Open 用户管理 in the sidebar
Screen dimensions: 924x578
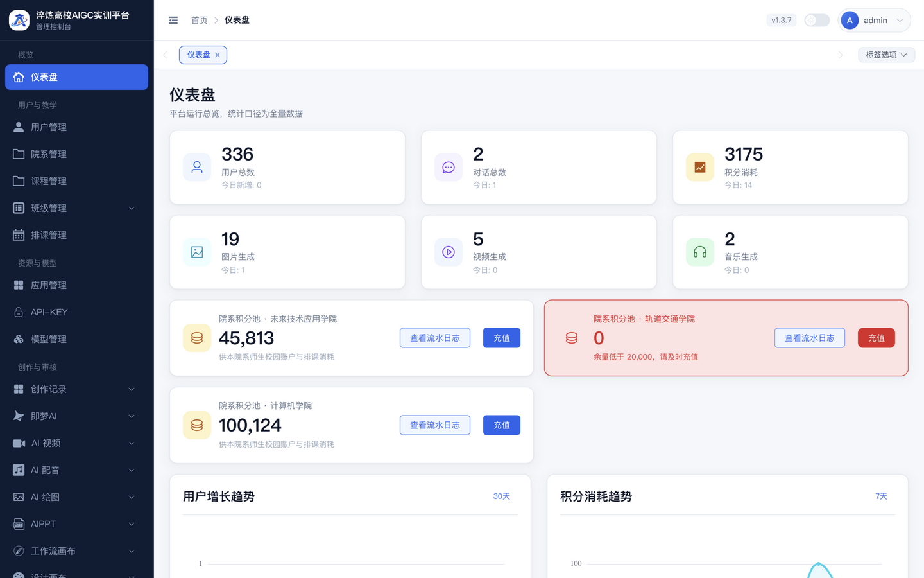(76, 127)
